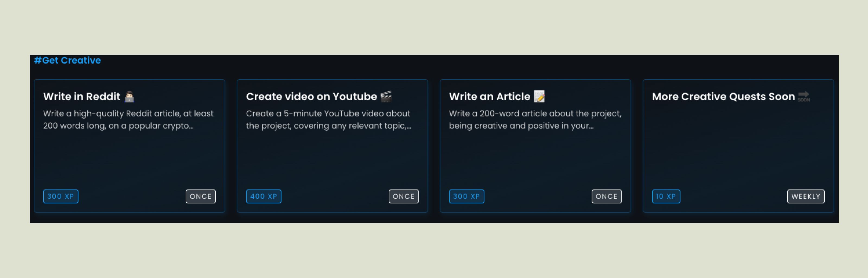Open the Write an Article quest title
The width and height of the screenshot is (868, 278).
[x=489, y=96]
